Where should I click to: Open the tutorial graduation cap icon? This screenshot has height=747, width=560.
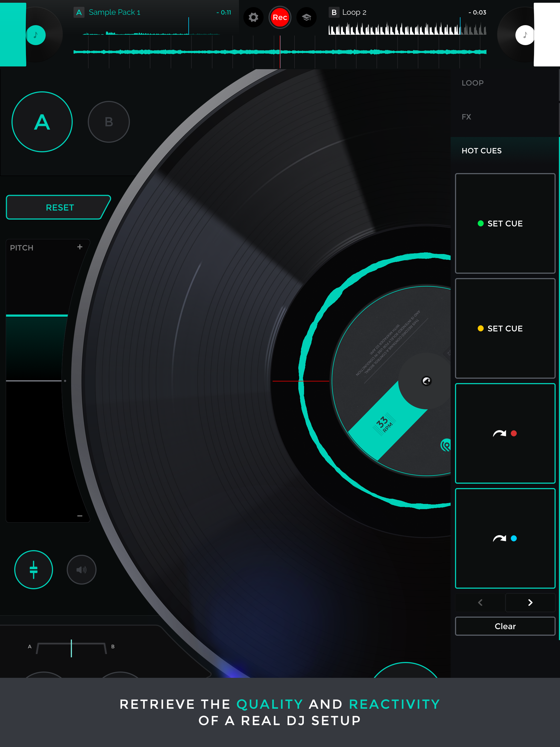click(x=306, y=17)
